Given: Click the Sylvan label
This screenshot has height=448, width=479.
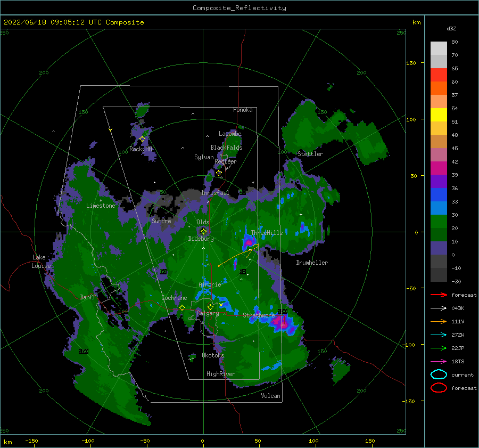Looking at the screenshot, I should (x=204, y=157).
